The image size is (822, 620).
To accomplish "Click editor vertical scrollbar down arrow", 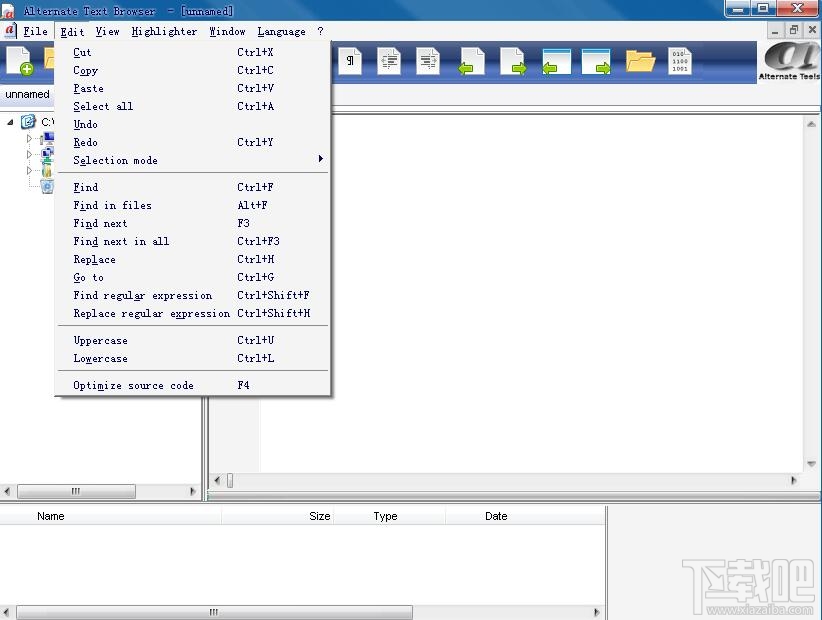I will pyautogui.click(x=811, y=464).
